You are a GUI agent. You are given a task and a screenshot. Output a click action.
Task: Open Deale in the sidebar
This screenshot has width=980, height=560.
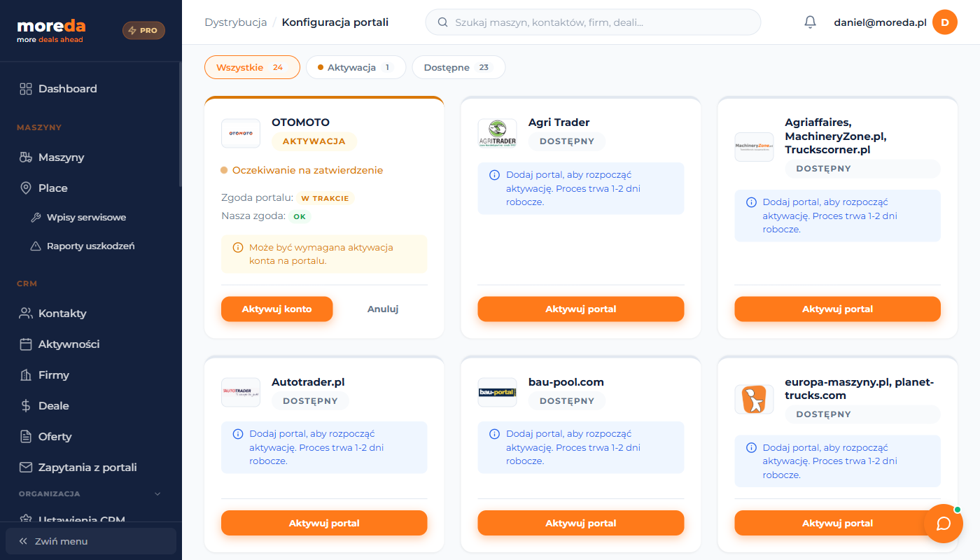click(54, 406)
